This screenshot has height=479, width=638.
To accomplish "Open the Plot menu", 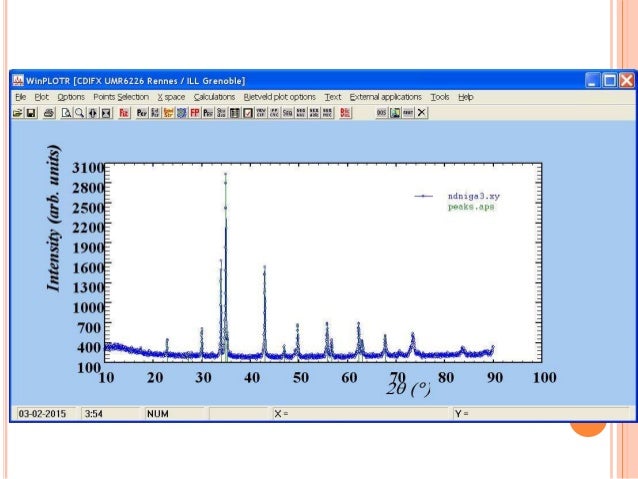I will click(41, 97).
